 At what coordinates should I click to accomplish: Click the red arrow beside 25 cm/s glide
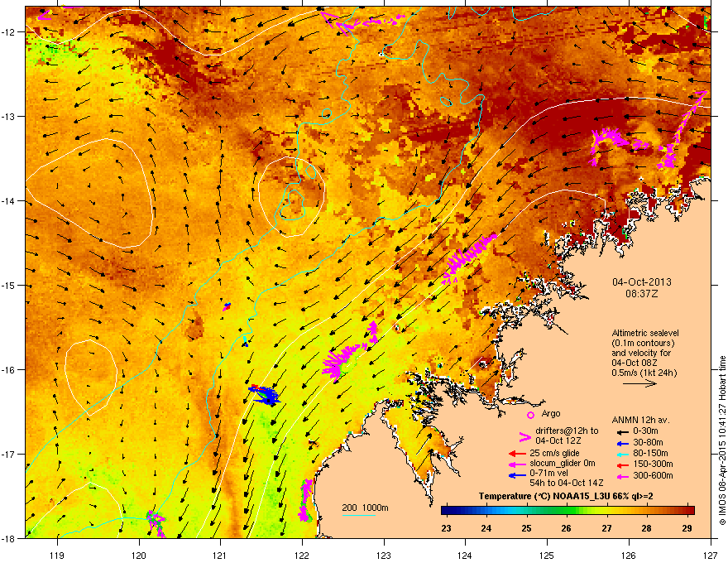point(517,454)
